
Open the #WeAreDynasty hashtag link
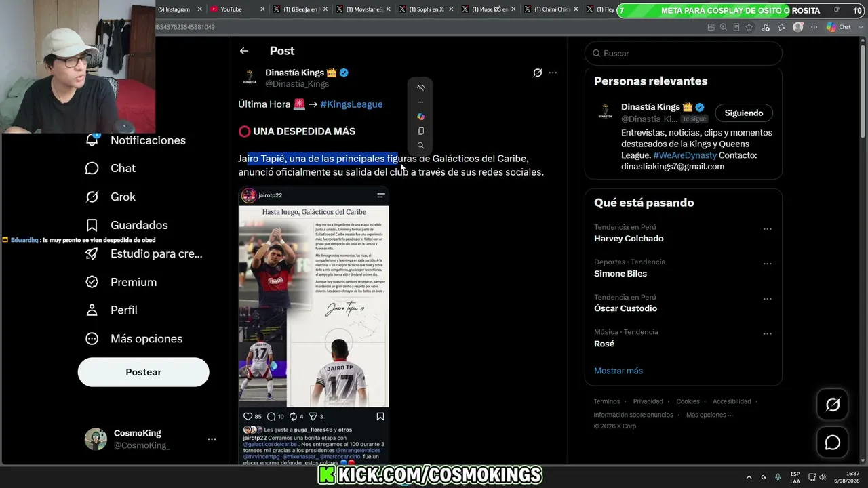(685, 155)
